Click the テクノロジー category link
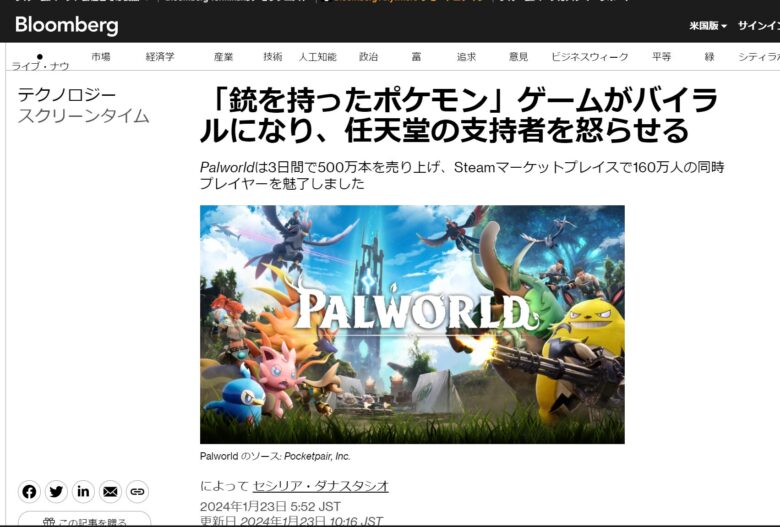The image size is (780, 527). (x=67, y=94)
